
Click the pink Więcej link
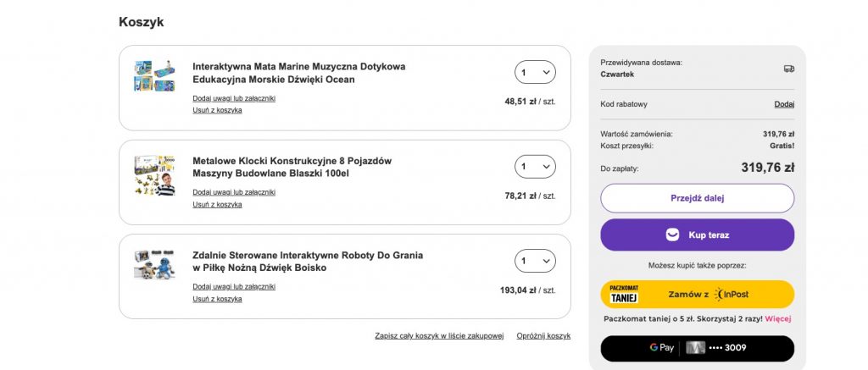coord(778,319)
